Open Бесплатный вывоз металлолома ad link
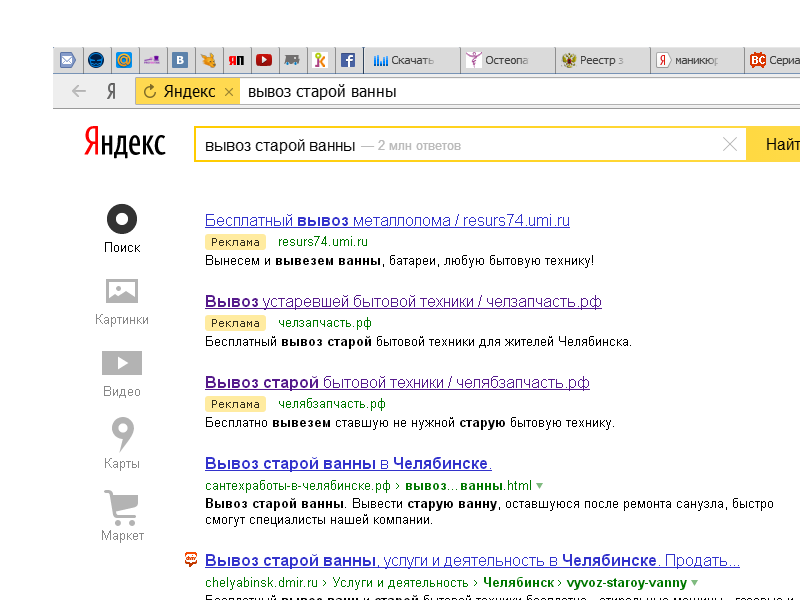800x600 pixels. 387,221
